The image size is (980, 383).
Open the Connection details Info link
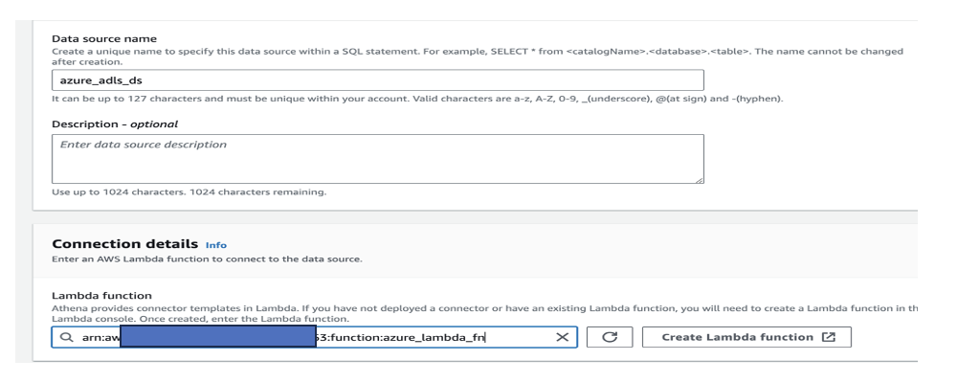click(216, 245)
